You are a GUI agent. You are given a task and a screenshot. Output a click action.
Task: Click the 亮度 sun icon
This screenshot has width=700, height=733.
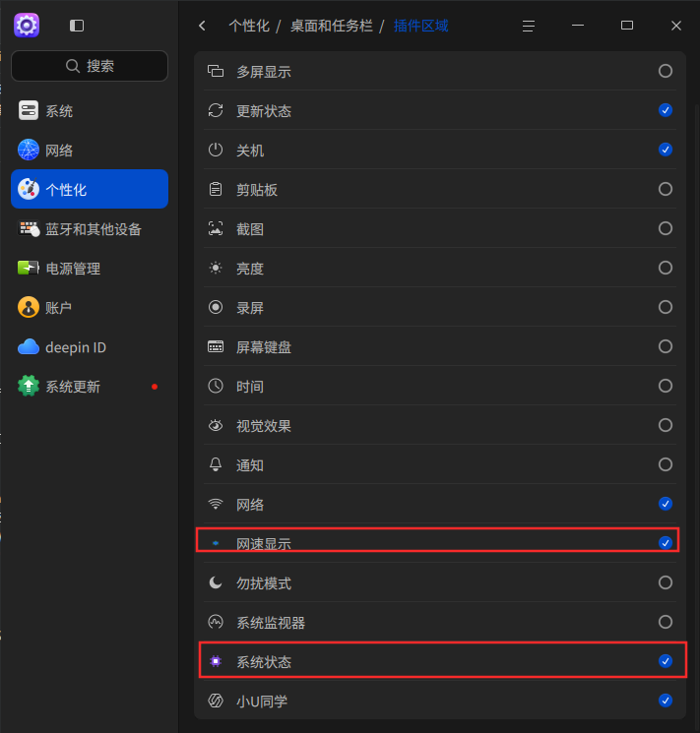[x=216, y=268]
